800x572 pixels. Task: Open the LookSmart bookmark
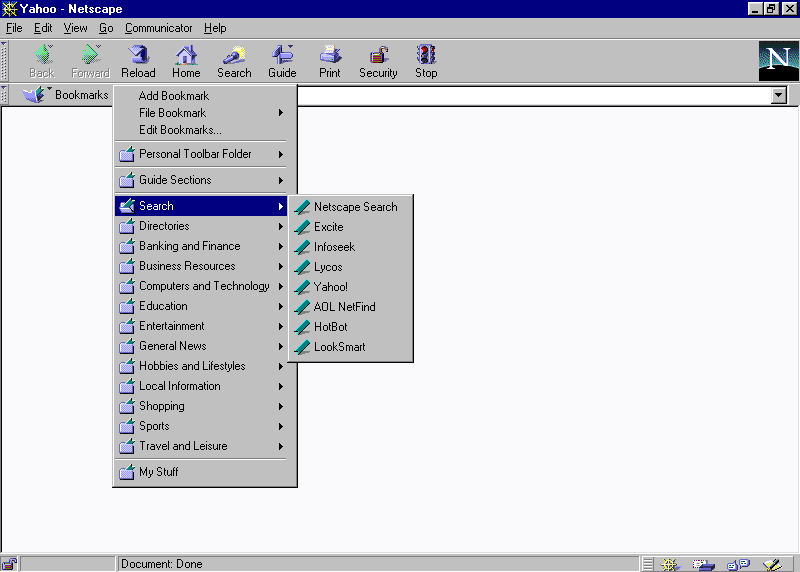pyautogui.click(x=351, y=347)
